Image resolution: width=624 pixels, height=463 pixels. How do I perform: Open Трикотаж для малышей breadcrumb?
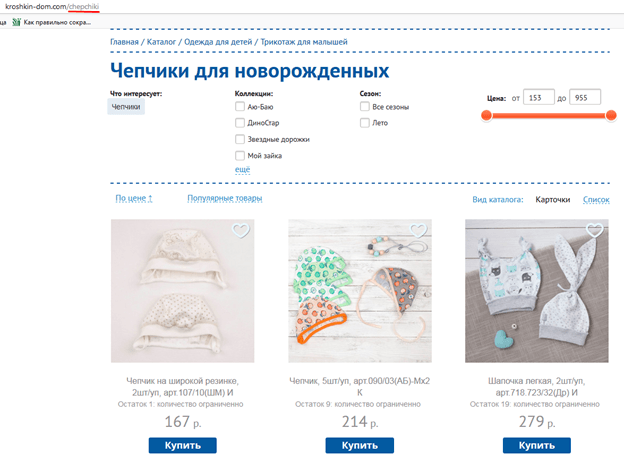click(x=304, y=42)
